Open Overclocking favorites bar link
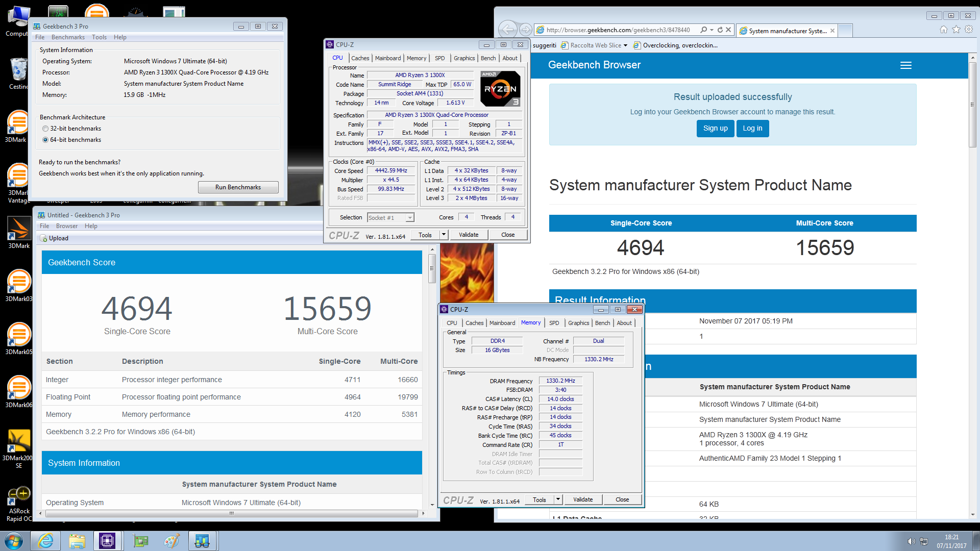This screenshot has width=980, height=551. click(675, 45)
